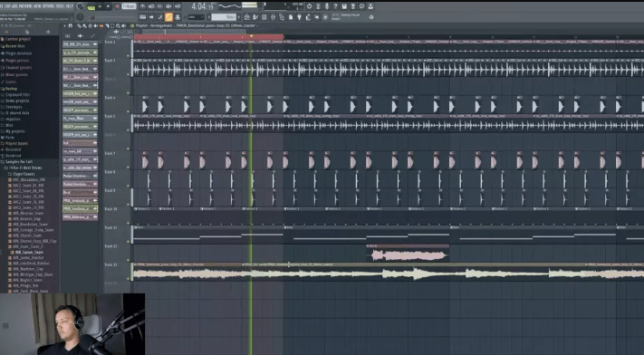Click the Play transport button
Image resolution: width=644 pixels, height=355 pixels.
point(100,6)
